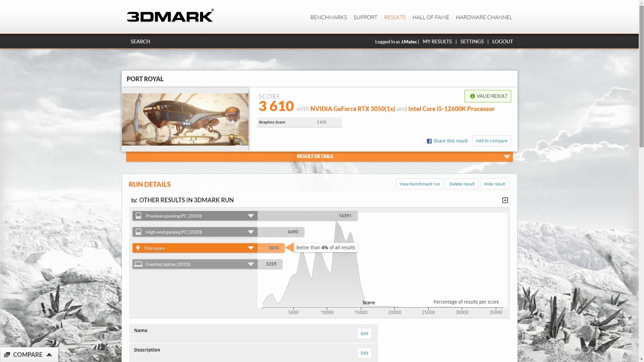Click the J.Malec username
Image resolution: width=644 pixels, height=362 pixels.
coord(409,42)
